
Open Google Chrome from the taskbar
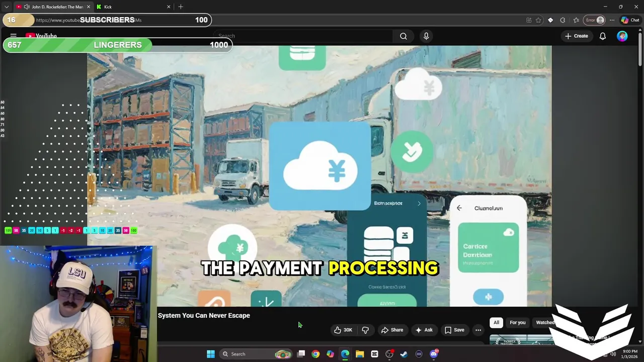(315, 354)
